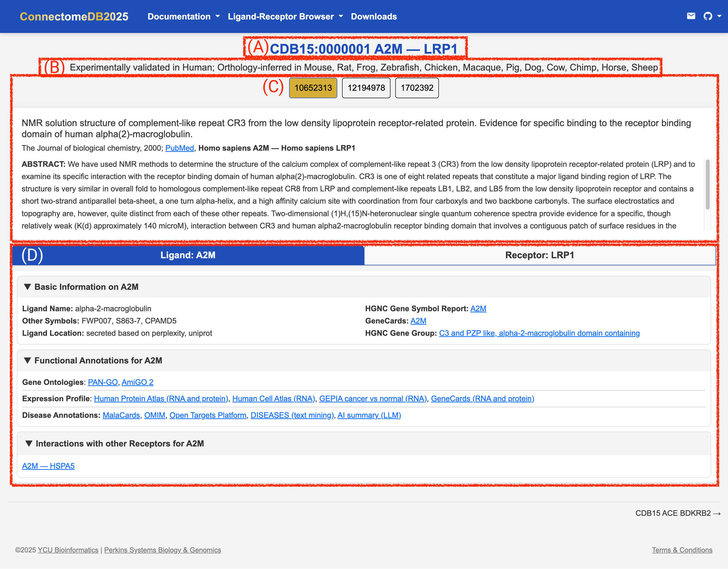Screen dimensions: 728x569
Task: Go to the Downloads page
Action: click(x=374, y=17)
